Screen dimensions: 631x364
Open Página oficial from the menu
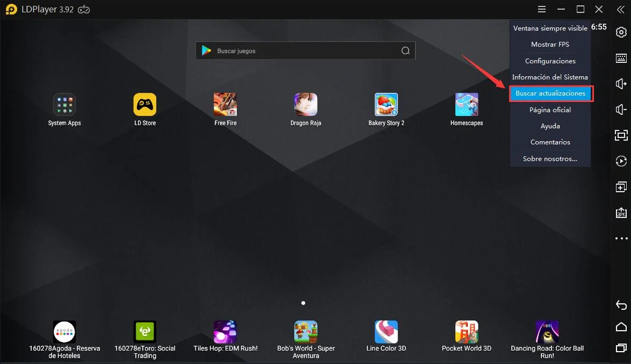click(550, 110)
